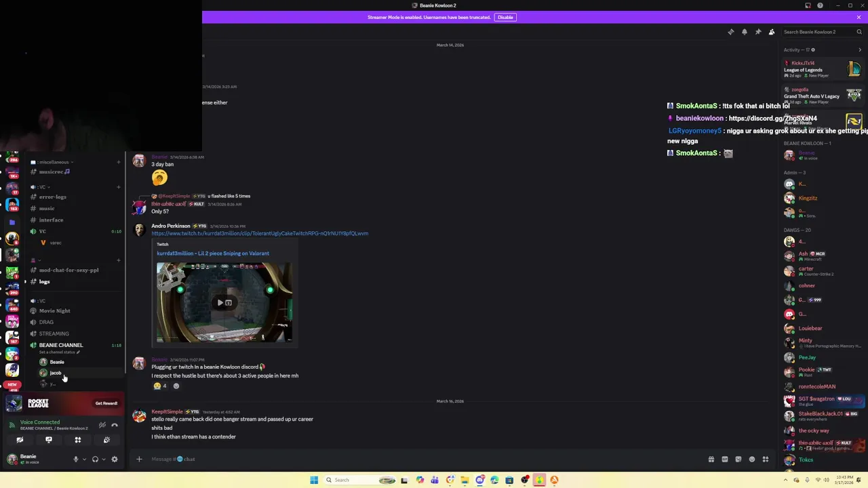868x488 pixels.
Task: Click Set a channel status text
Action: click(59, 352)
